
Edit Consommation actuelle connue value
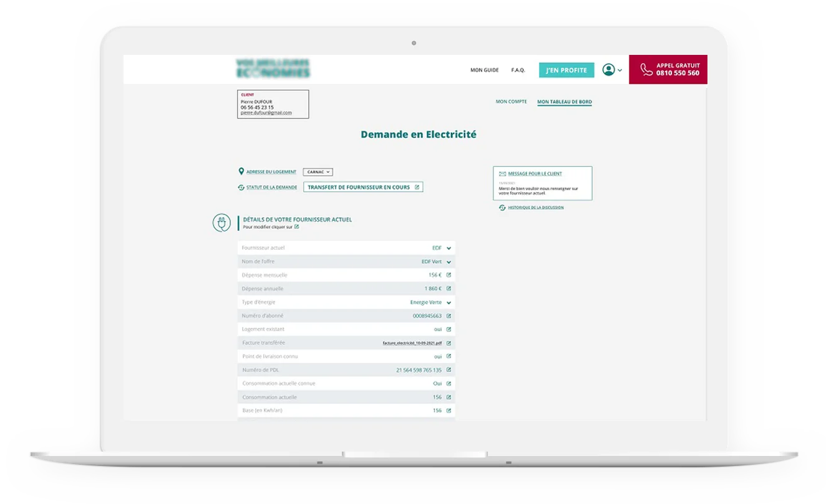click(449, 384)
